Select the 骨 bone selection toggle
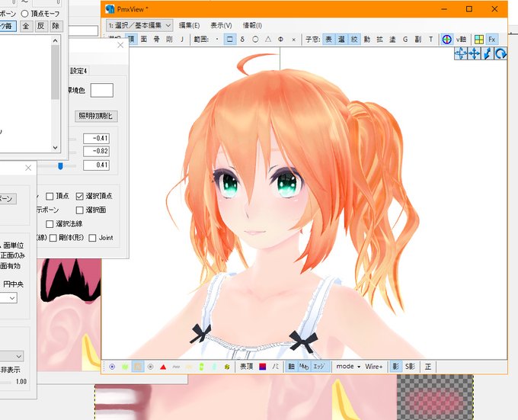 pos(157,40)
